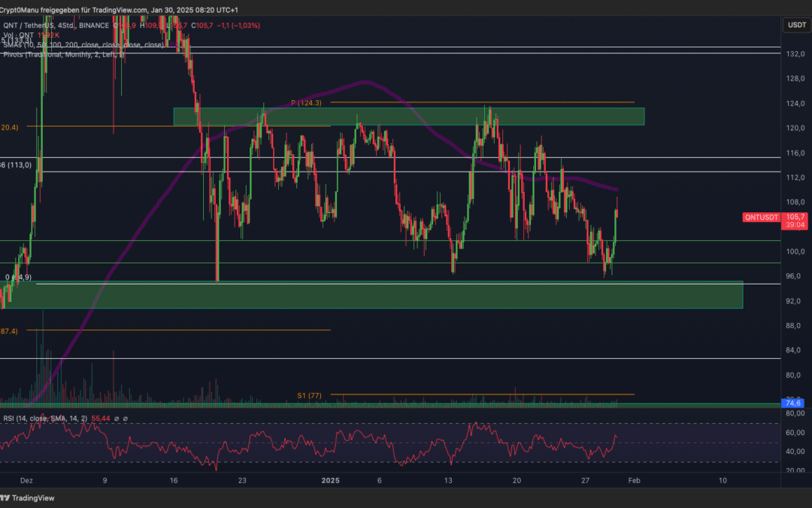The height and width of the screenshot is (508, 812).
Task: Click the purple moving average line peak
Action: [x=365, y=81]
